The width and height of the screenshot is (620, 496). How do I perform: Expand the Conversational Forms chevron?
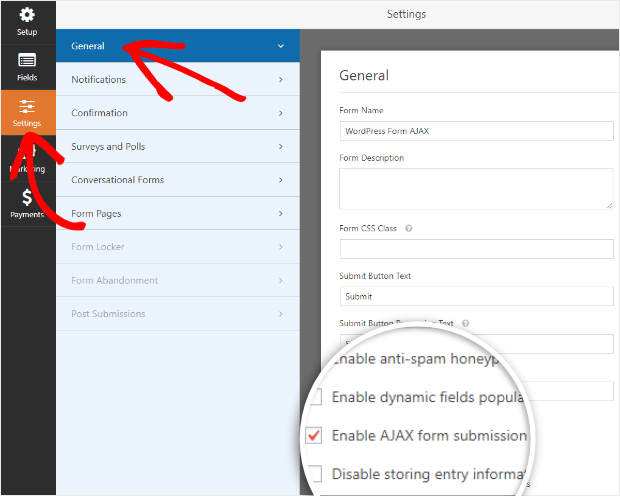(281, 180)
